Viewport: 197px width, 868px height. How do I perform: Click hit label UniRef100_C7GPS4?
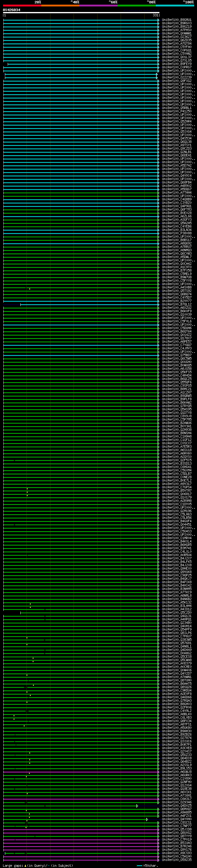click(176, 487)
